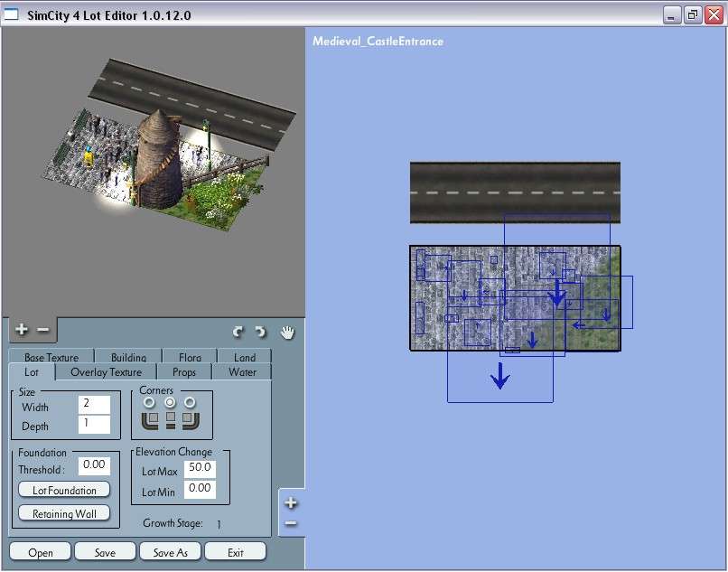Open the Base Texture tab
The height and width of the screenshot is (572, 728).
(x=51, y=356)
